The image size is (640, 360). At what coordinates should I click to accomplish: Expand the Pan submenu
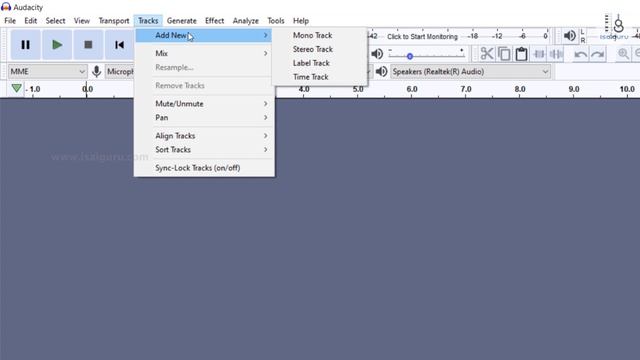pos(204,118)
